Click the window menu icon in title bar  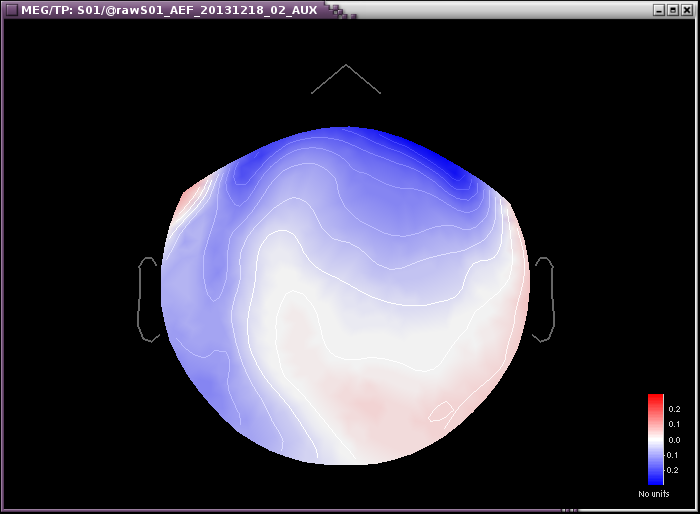(10, 10)
